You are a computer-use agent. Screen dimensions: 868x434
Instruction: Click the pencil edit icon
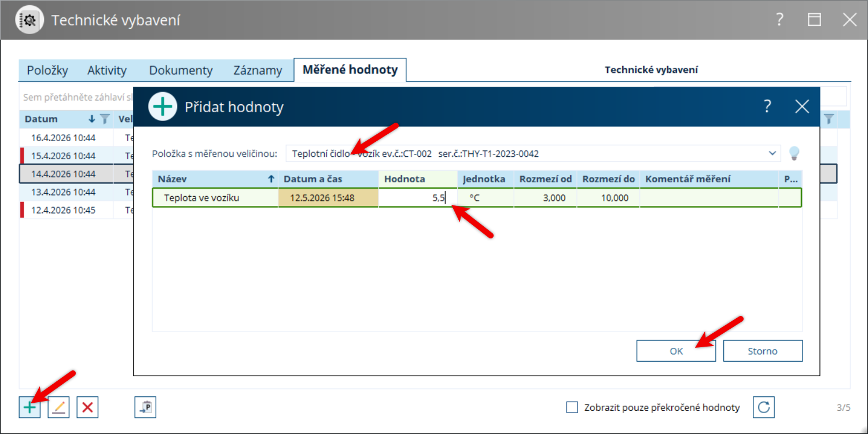click(x=58, y=407)
